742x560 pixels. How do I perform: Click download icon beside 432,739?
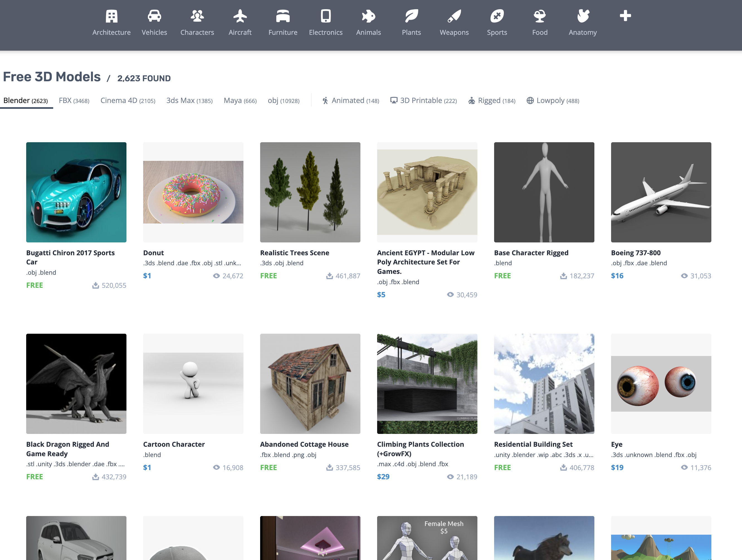96,477
